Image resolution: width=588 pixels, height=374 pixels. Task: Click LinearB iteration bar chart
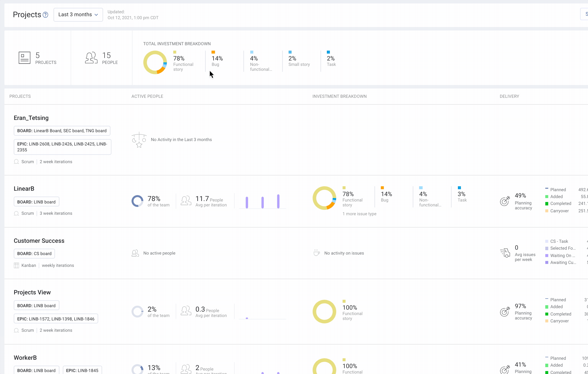tap(263, 201)
